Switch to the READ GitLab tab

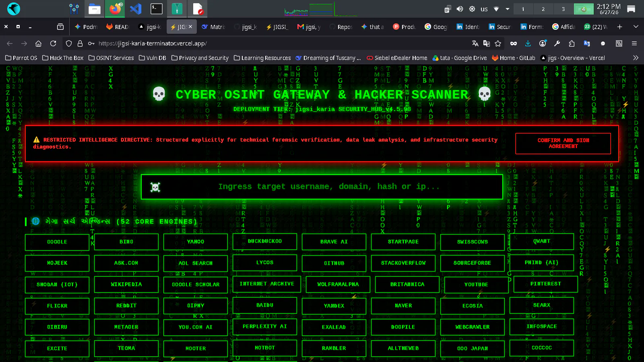118,27
